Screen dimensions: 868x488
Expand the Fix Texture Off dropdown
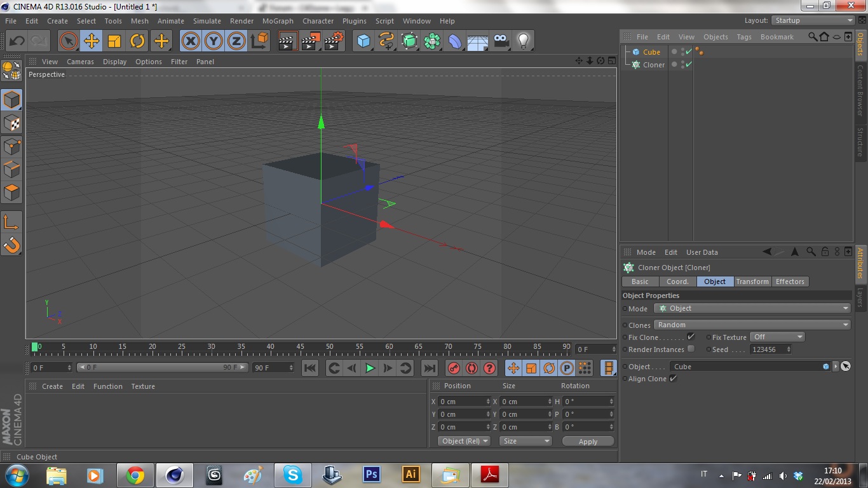777,337
